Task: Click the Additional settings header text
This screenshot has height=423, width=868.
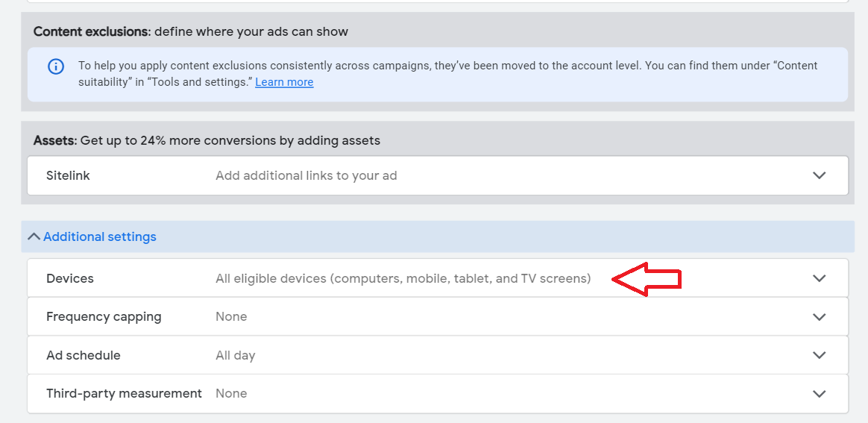Action: tap(100, 237)
